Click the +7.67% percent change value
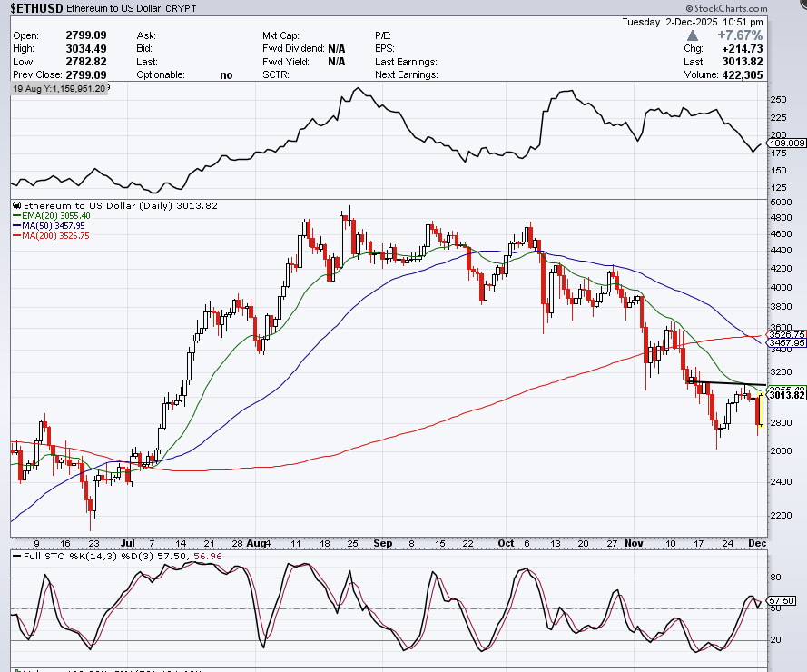This screenshot has width=807, height=672. coord(740,35)
